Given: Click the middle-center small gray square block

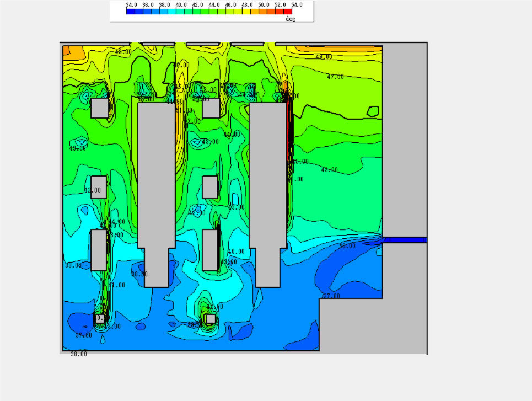Looking at the screenshot, I should click(210, 187).
